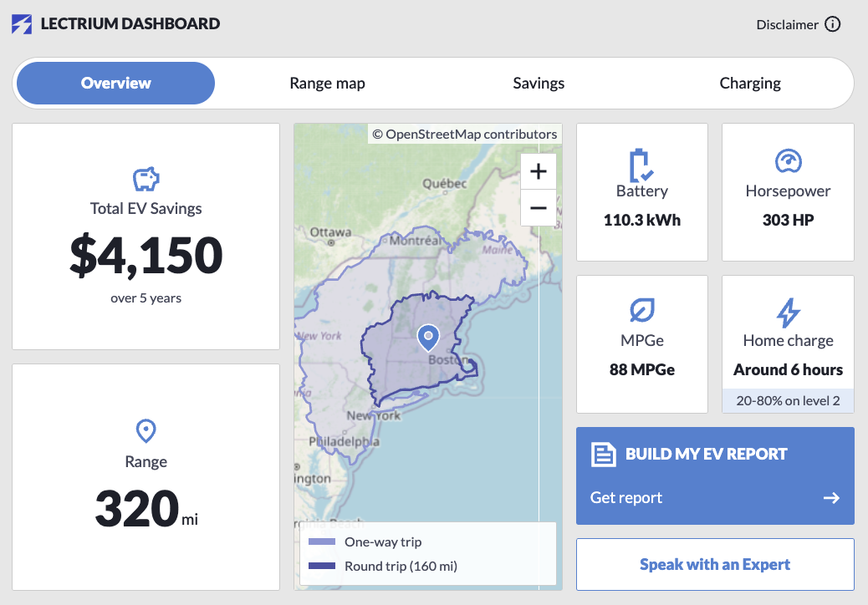Screen dimensions: 868x605
Task: Click the EV report document icon
Action: pos(604,455)
